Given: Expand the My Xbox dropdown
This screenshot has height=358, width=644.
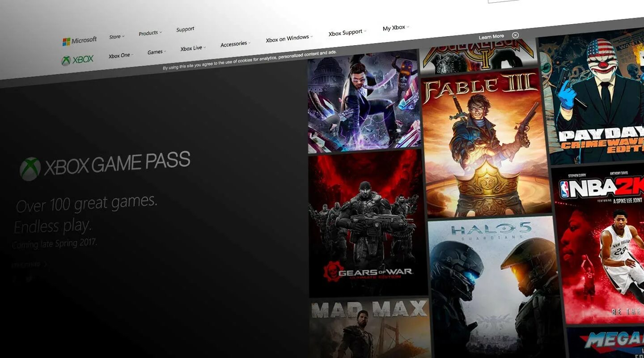Looking at the screenshot, I should tap(396, 28).
